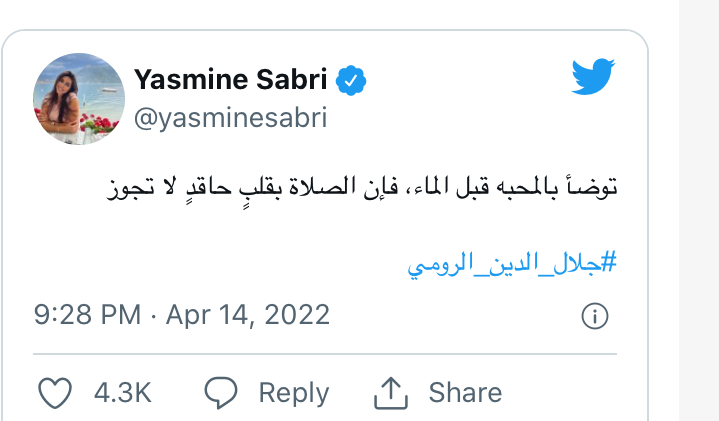Click the 9:28 PM time text
The height and width of the screenshot is (421, 719).
click(x=87, y=316)
